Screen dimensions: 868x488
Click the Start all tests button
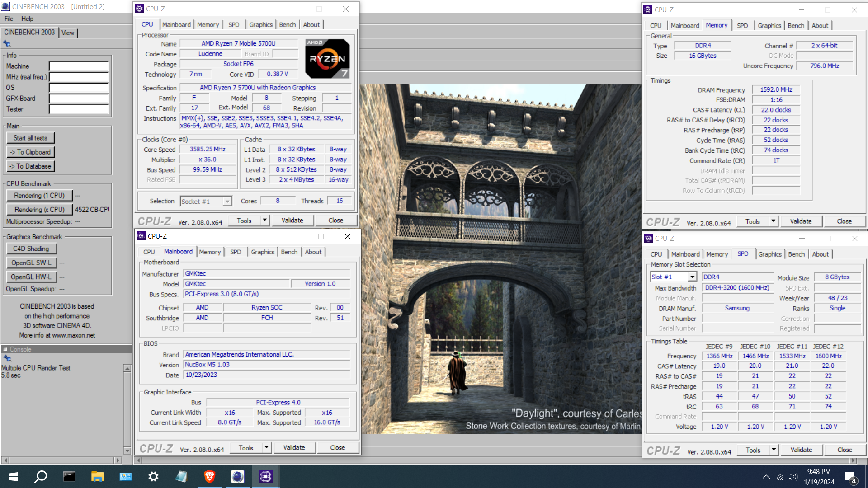(30, 138)
